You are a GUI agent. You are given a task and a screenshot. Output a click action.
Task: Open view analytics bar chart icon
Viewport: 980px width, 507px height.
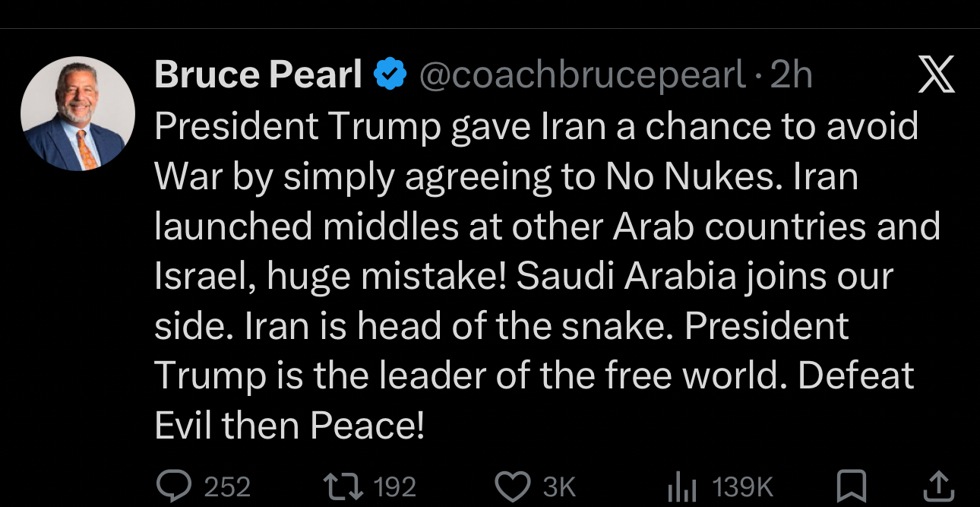point(681,486)
